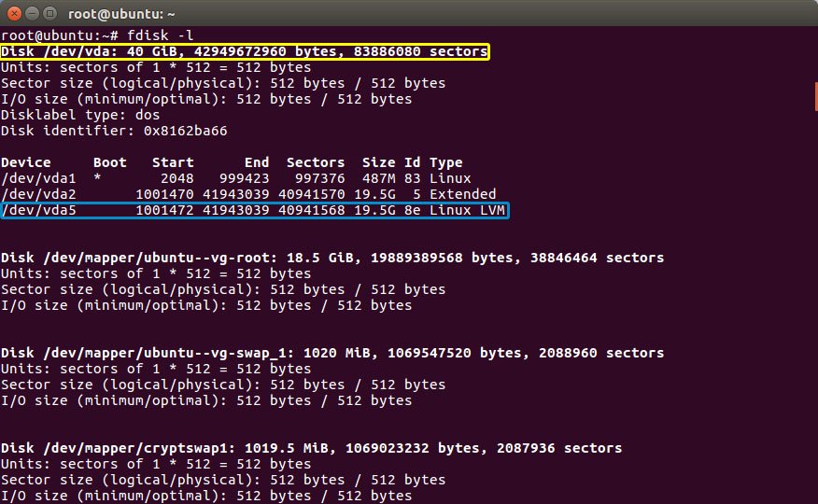
Task: Close the terminal window
Action: (13, 12)
